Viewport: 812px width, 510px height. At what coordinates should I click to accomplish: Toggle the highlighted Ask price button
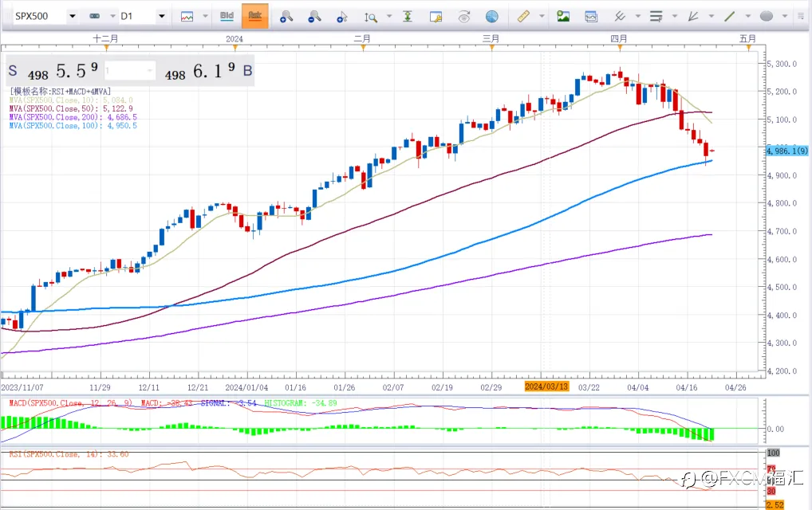(x=254, y=15)
